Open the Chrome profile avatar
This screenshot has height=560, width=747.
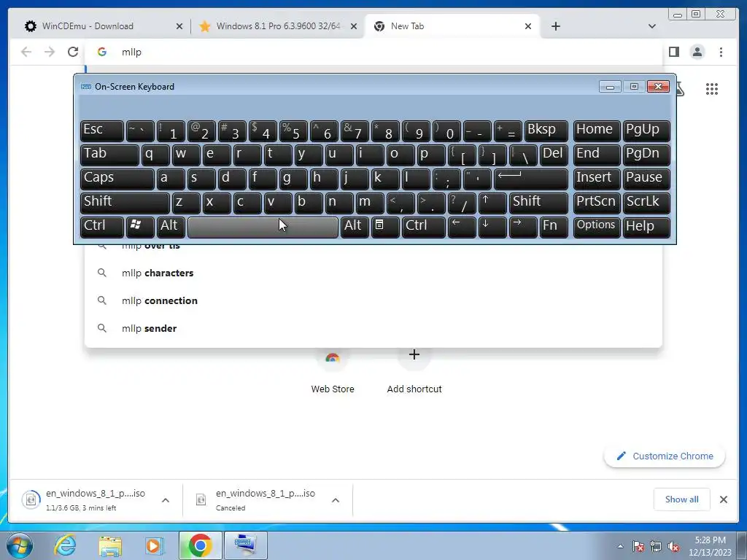697,52
